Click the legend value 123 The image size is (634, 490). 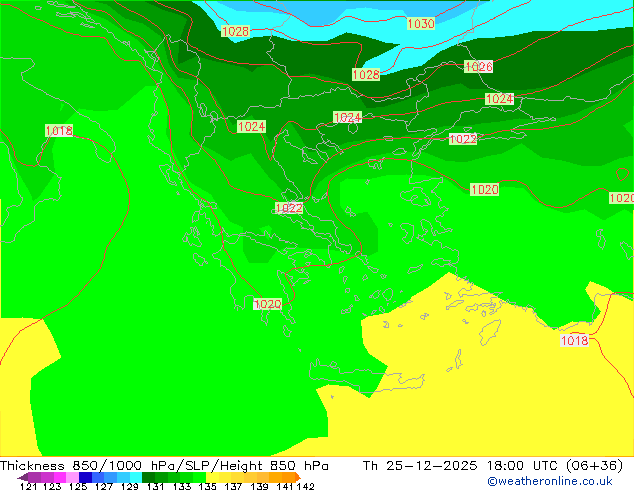53,486
